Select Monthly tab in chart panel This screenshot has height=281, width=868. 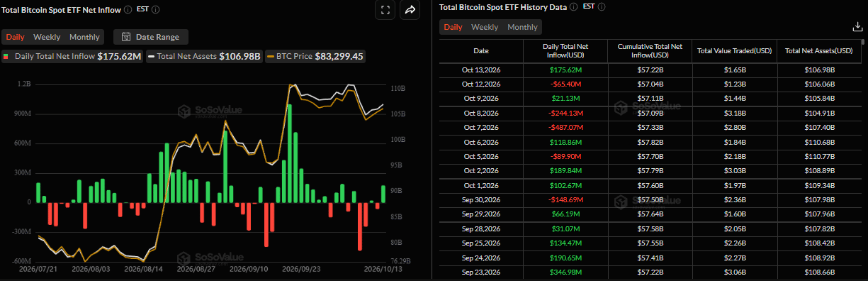84,37
